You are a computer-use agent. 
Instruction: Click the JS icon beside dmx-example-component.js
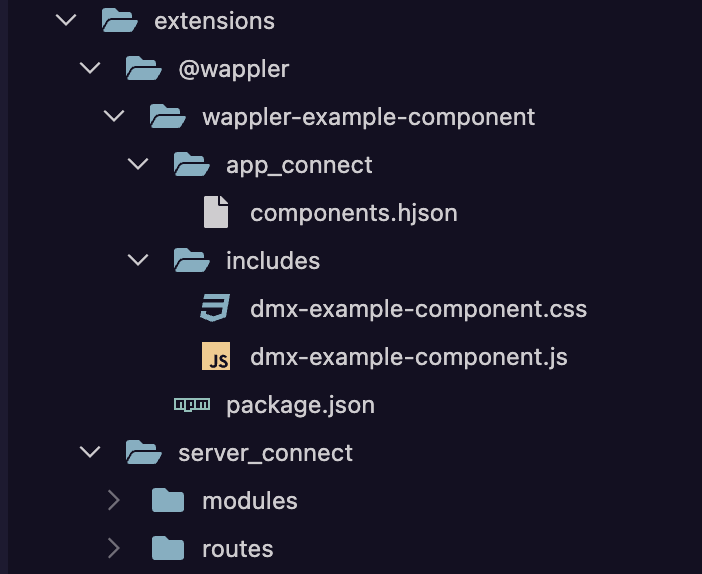point(215,356)
